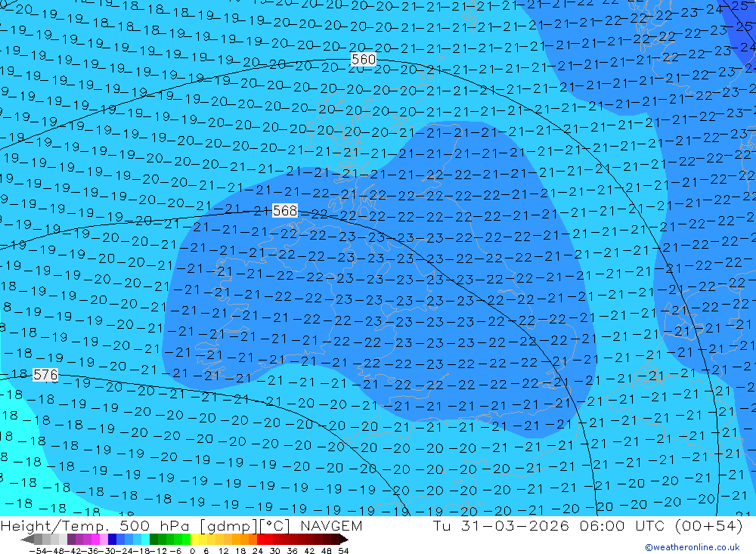756x554 pixels.
Task: Click the "-18" legend scale label
Action: coord(141,551)
